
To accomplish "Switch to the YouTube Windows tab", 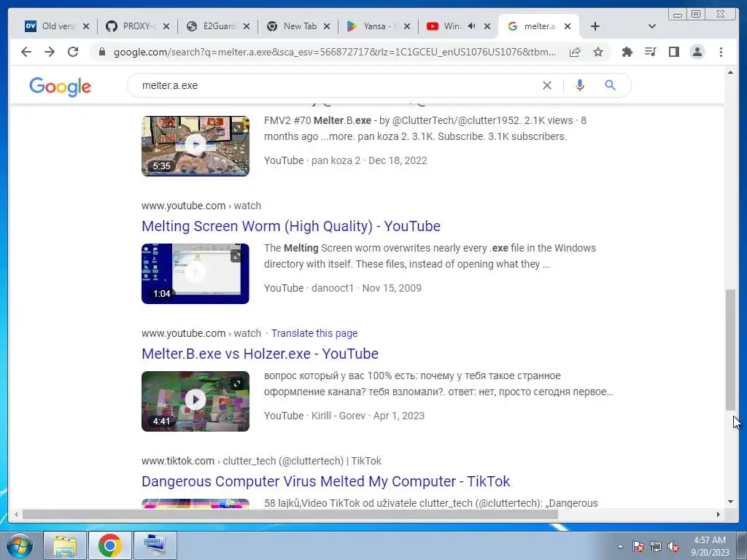I will click(446, 26).
